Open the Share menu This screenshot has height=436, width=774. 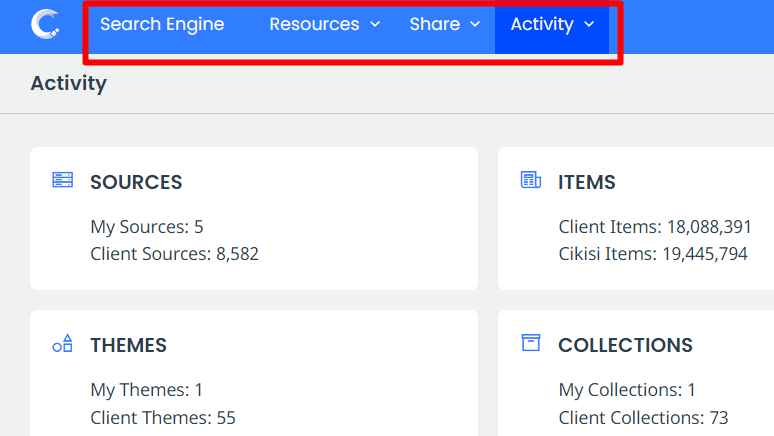(x=445, y=24)
